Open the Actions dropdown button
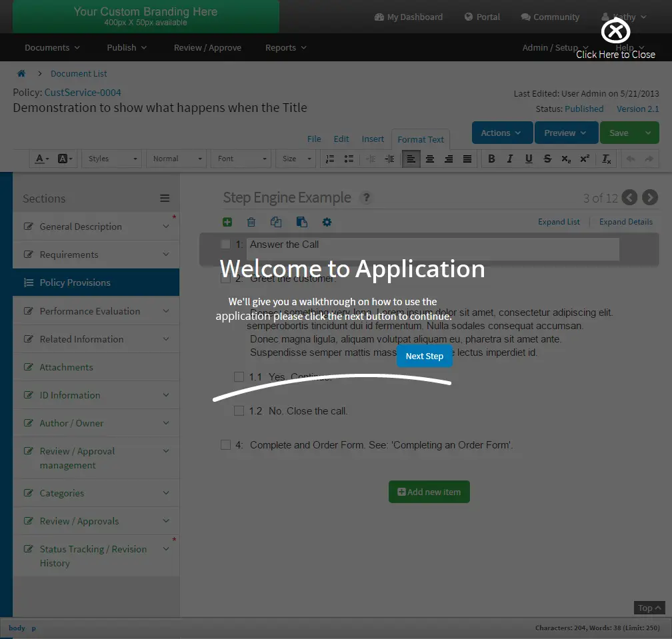Screen dimensions: 672x639 pos(502,133)
